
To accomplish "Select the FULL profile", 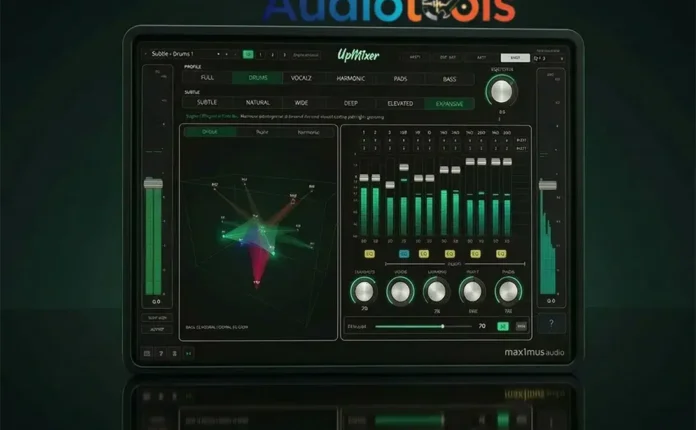I will coord(207,78).
